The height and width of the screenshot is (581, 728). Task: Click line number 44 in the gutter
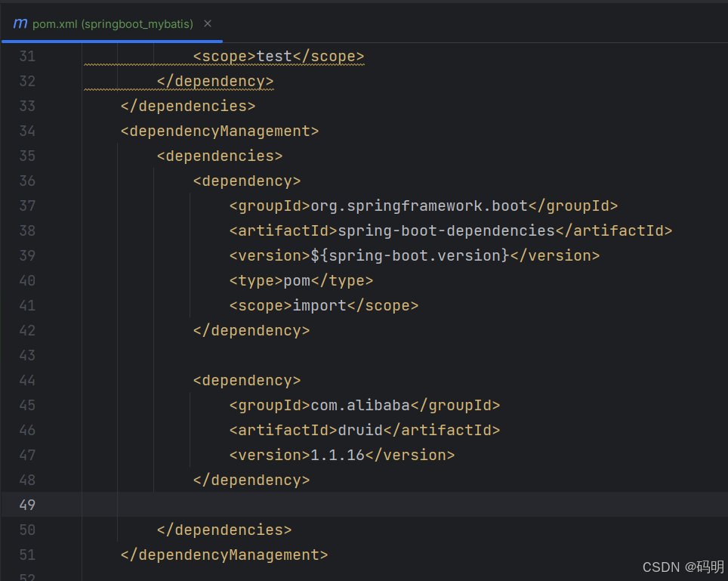pos(27,380)
